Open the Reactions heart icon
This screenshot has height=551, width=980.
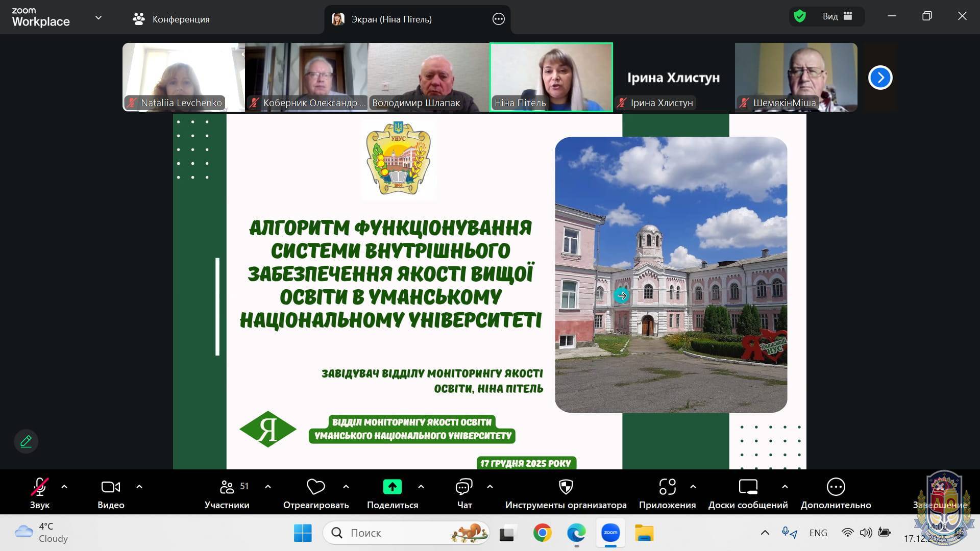(315, 487)
